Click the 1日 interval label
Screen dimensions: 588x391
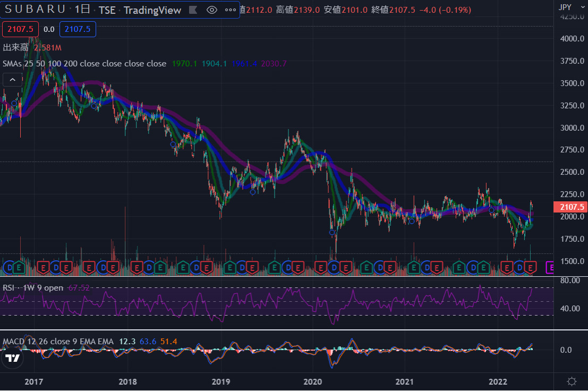pos(82,9)
